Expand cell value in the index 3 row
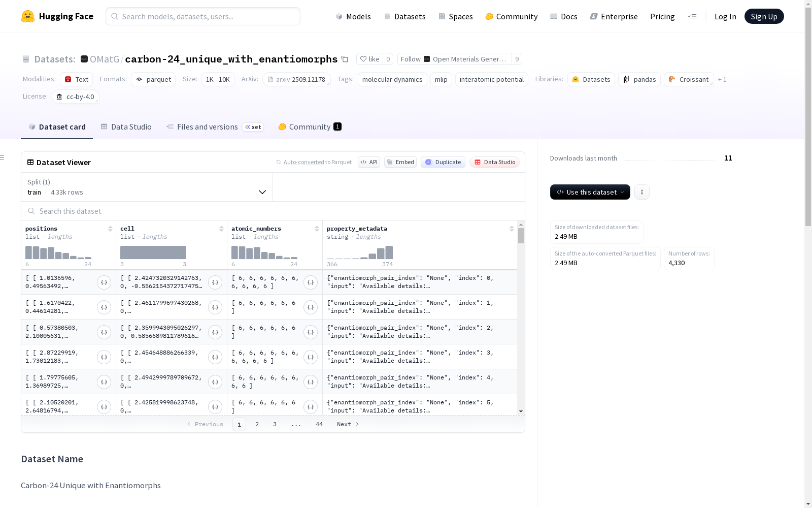The width and height of the screenshot is (812, 508). pos(215,357)
